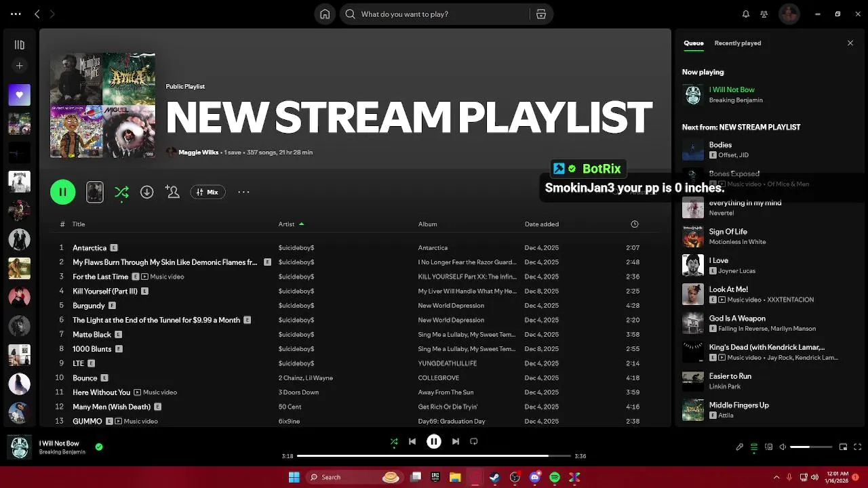Click the create playlist plus button
This screenshot has width=868, height=488.
tap(19, 66)
